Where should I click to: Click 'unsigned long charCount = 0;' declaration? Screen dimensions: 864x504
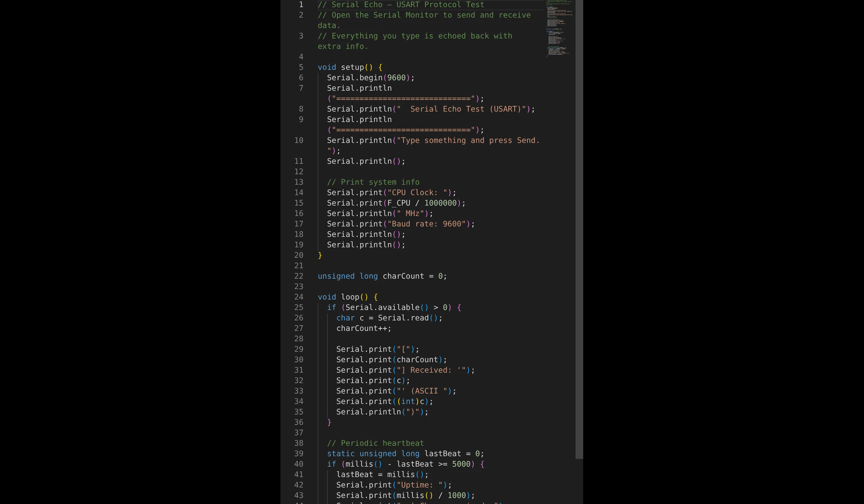(x=382, y=276)
